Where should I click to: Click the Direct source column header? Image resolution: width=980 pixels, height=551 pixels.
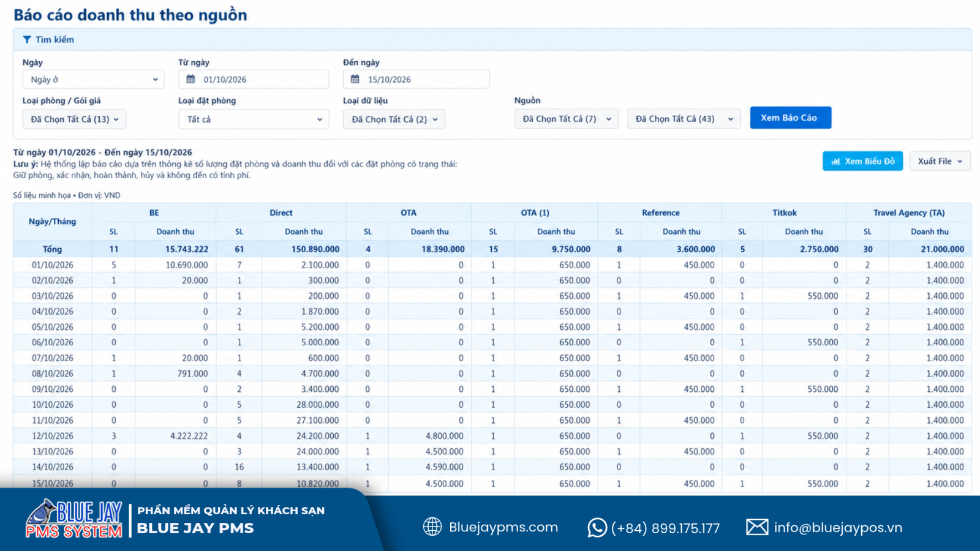281,213
